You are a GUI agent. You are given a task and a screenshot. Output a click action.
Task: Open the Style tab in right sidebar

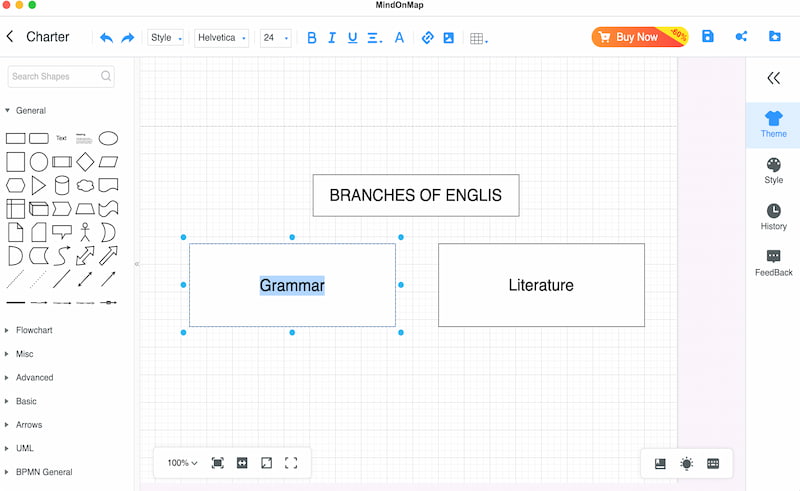pos(773,171)
